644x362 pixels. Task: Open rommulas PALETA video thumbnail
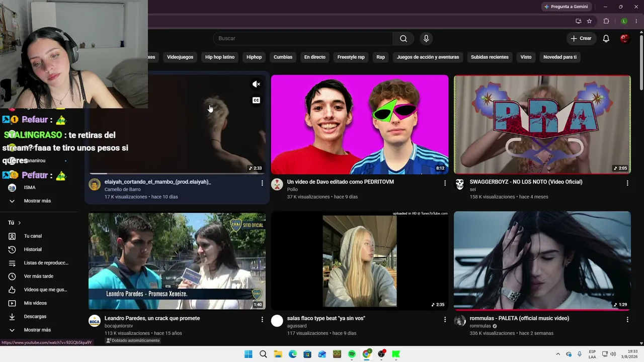click(542, 260)
